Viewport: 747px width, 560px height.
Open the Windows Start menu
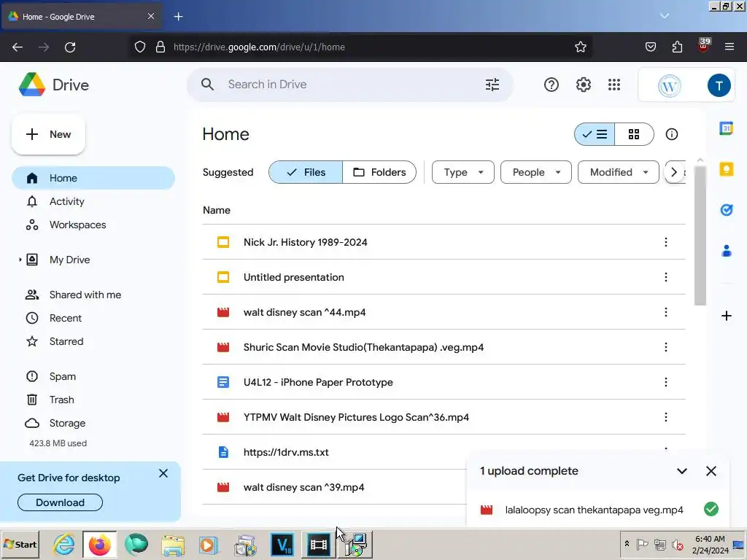click(x=20, y=544)
